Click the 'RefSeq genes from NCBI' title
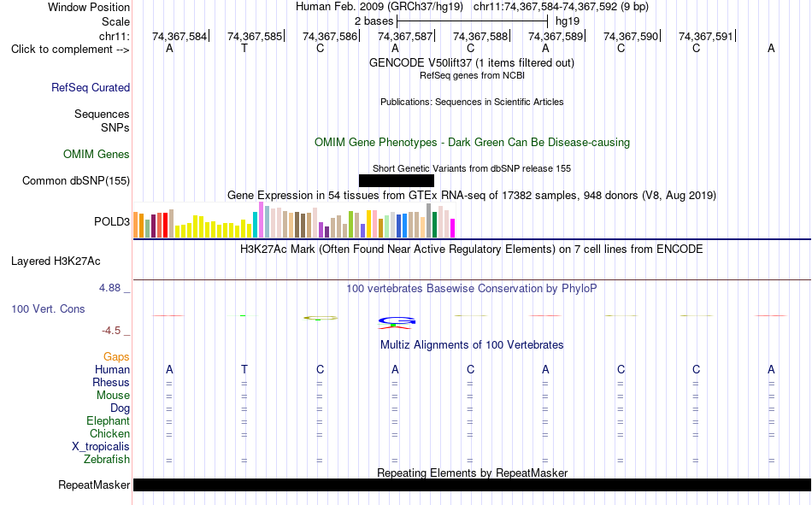 click(x=472, y=75)
